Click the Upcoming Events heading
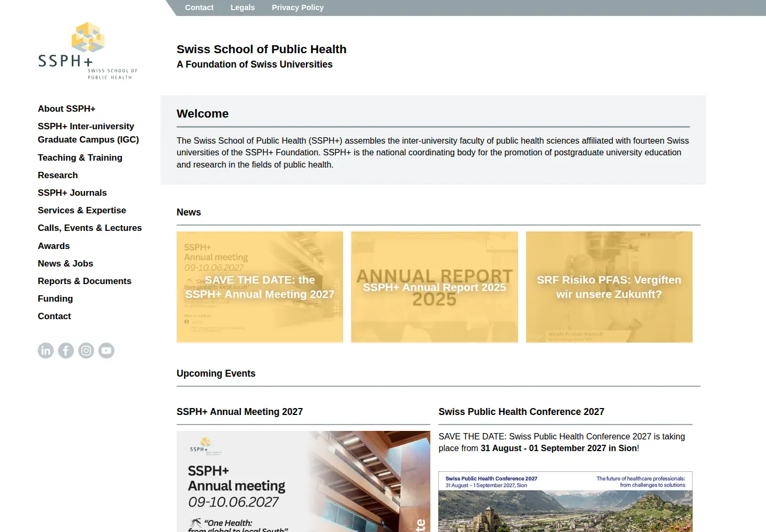 pyautogui.click(x=216, y=373)
